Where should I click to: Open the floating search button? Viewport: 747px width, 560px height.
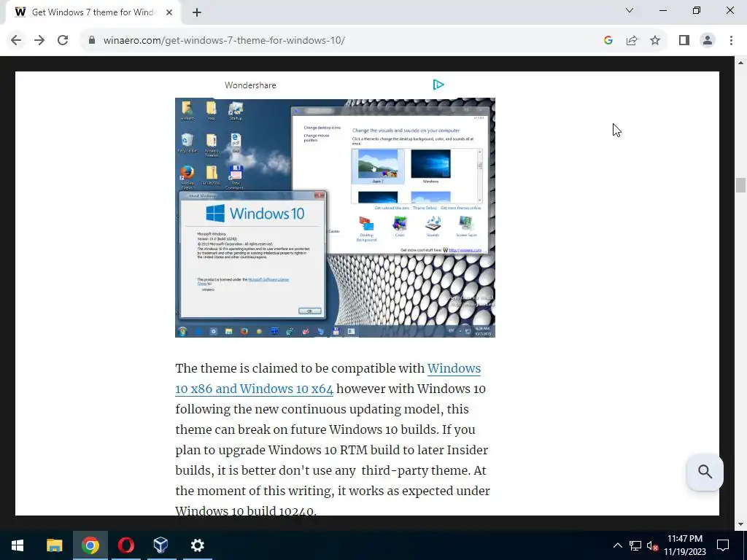click(x=705, y=472)
